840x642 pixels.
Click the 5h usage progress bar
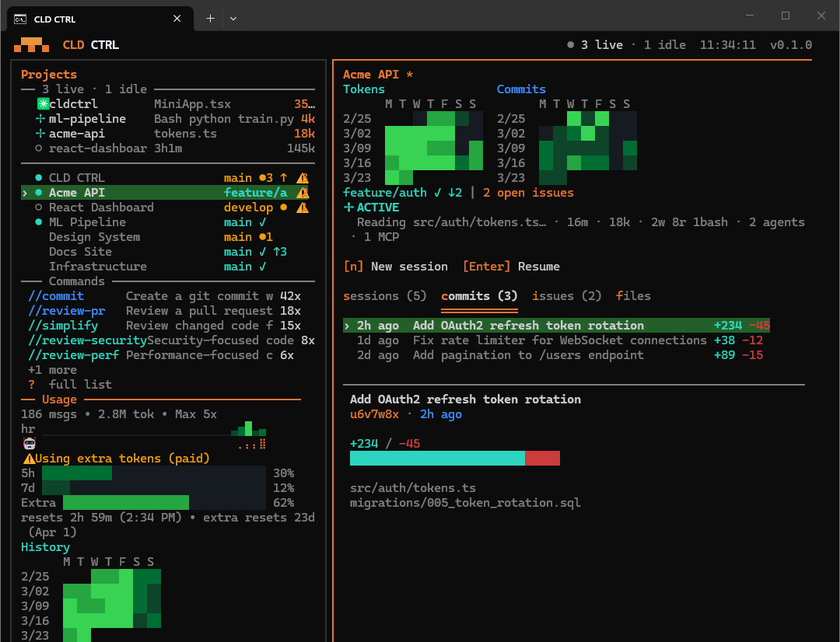click(154, 473)
